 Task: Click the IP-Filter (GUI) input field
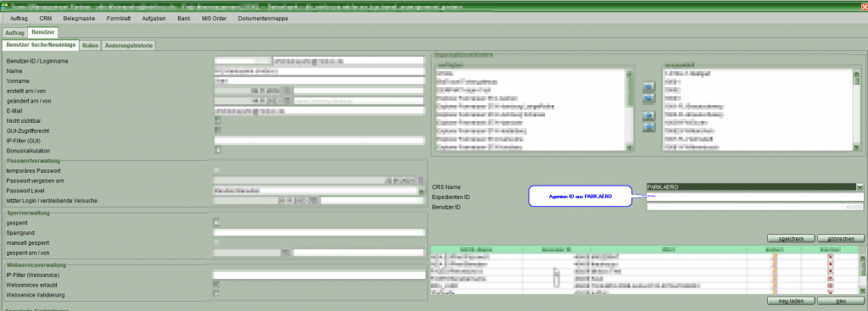(319, 141)
